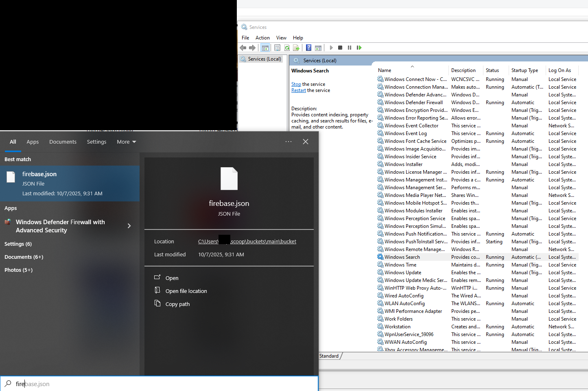Click the Export List toolbar icon
The width and height of the screenshot is (588, 391).
pyautogui.click(x=296, y=48)
